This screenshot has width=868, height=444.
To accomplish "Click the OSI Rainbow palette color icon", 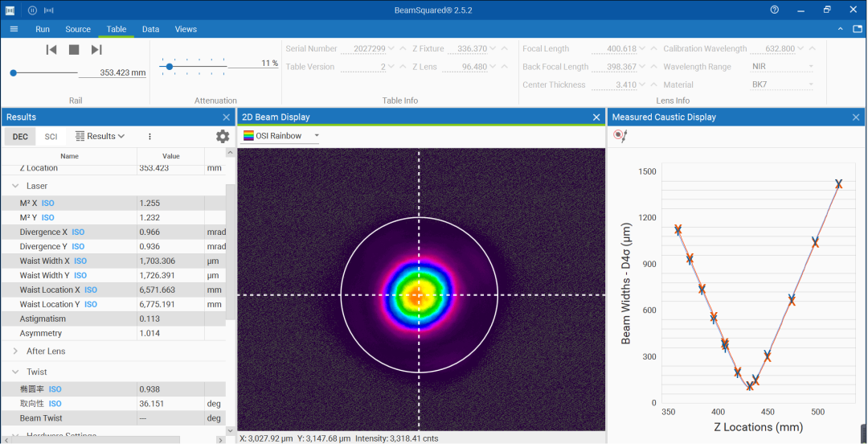I will tap(248, 136).
